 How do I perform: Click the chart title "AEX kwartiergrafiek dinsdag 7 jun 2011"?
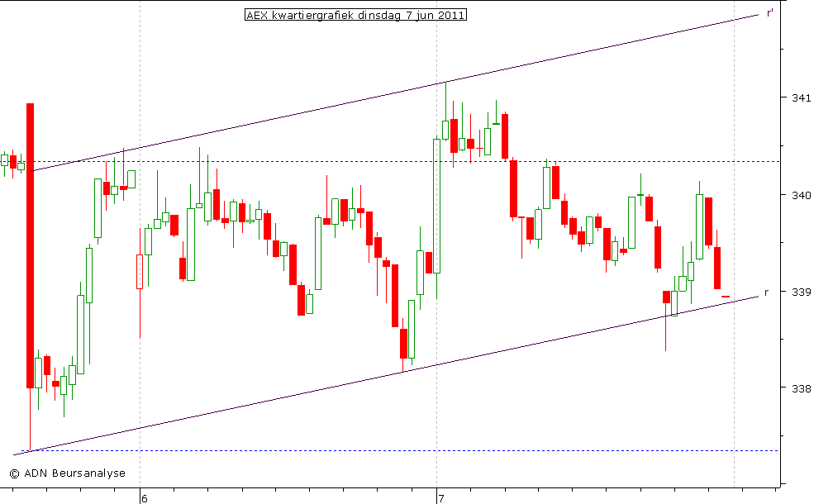tap(355, 15)
